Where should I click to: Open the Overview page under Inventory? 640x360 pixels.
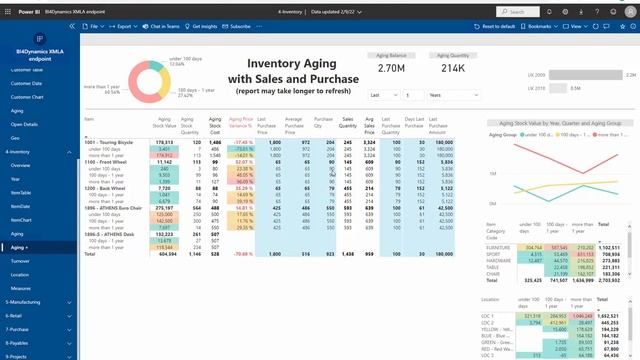point(20,165)
